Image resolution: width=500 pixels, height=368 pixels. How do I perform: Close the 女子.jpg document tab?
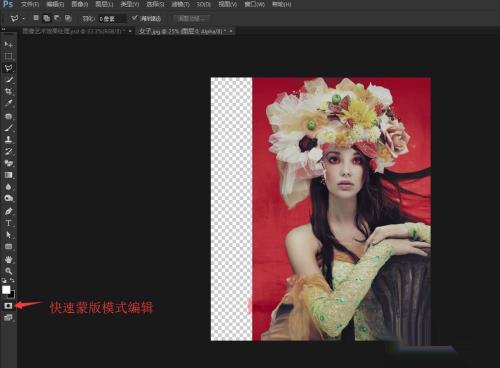pos(231,31)
